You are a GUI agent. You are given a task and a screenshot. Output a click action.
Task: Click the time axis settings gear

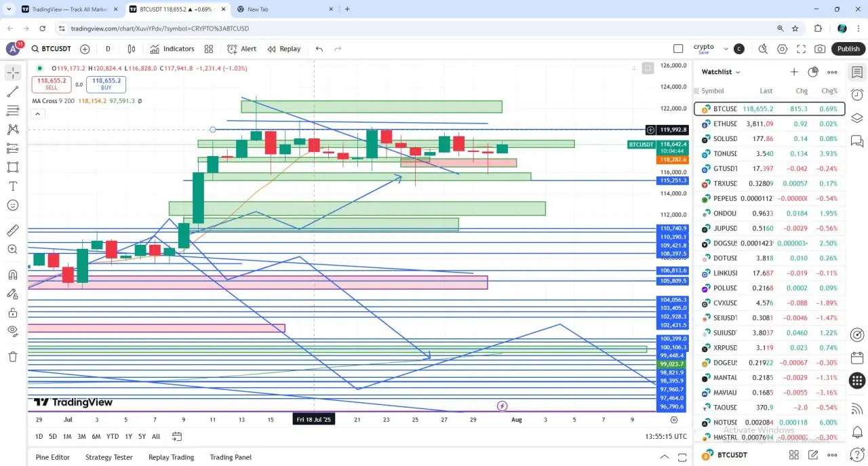pyautogui.click(x=673, y=420)
